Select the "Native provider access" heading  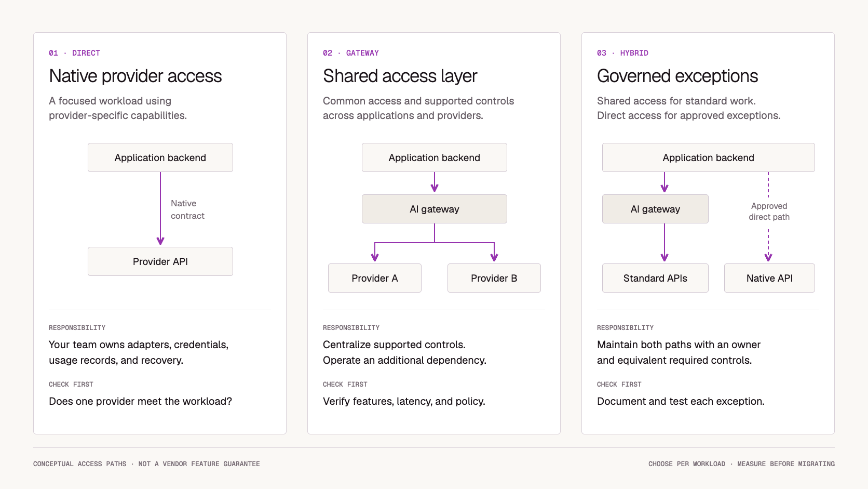135,76
